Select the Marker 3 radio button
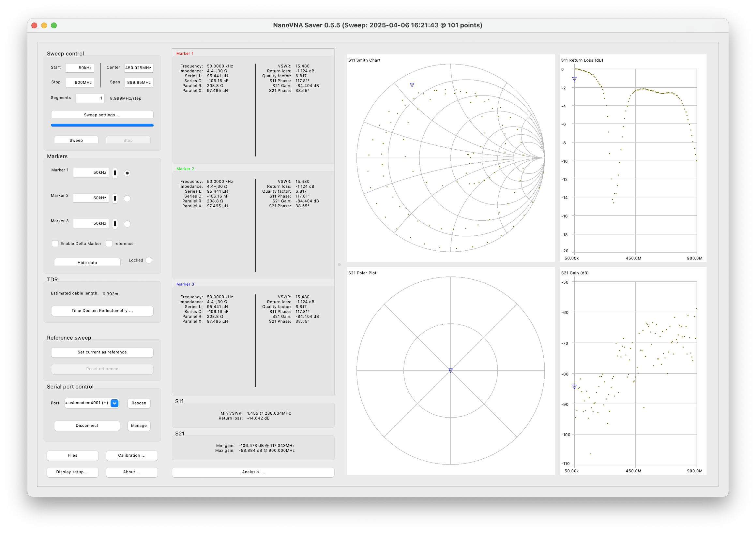This screenshot has height=533, width=756. pyautogui.click(x=127, y=224)
